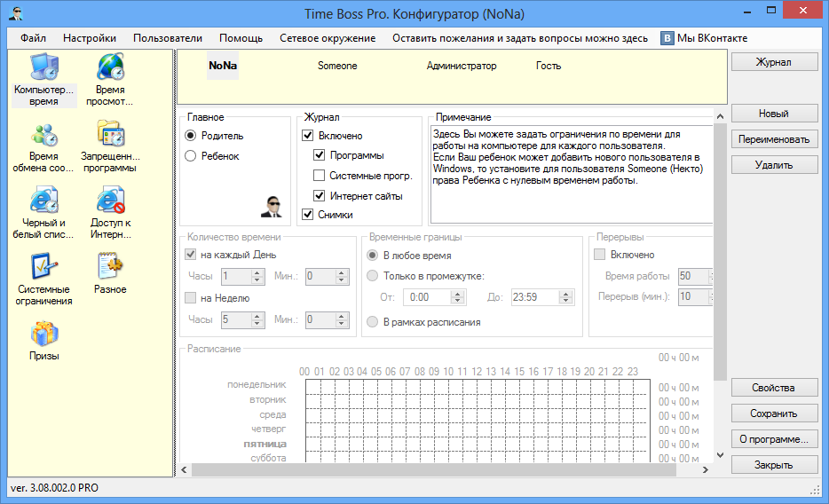Click the horizontal scrollbar right arrow
Image resolution: width=829 pixels, height=504 pixels.
pos(706,469)
